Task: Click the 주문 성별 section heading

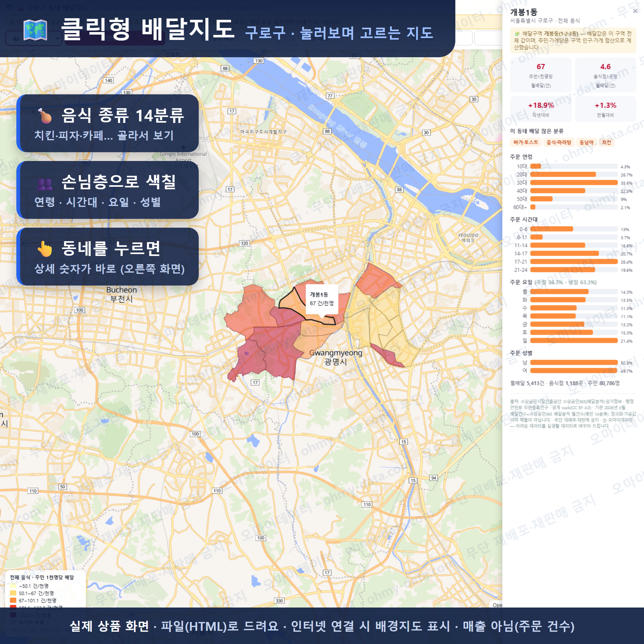Action: [521, 353]
